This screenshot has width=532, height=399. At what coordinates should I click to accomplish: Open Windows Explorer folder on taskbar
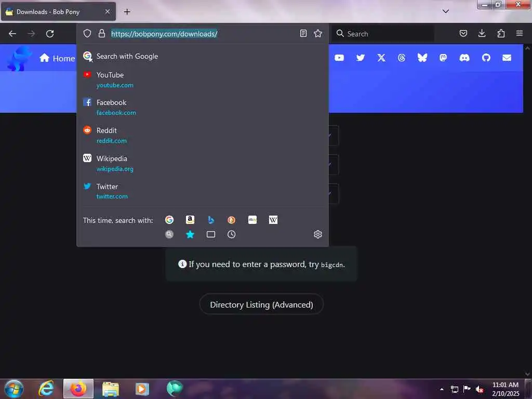(x=111, y=389)
